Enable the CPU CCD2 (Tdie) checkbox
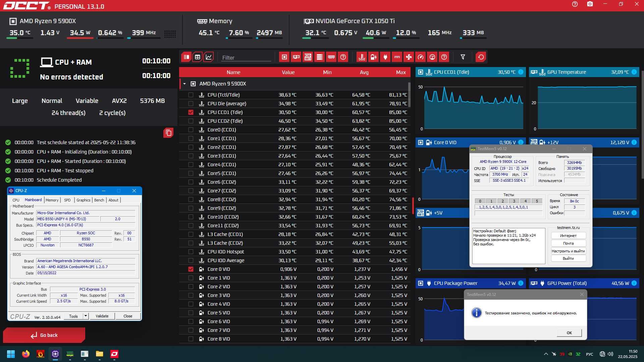Screen dimensions: 644x362 (191, 121)
